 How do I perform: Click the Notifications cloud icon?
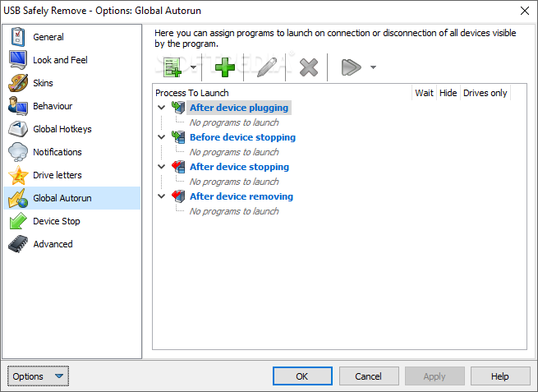coord(18,152)
